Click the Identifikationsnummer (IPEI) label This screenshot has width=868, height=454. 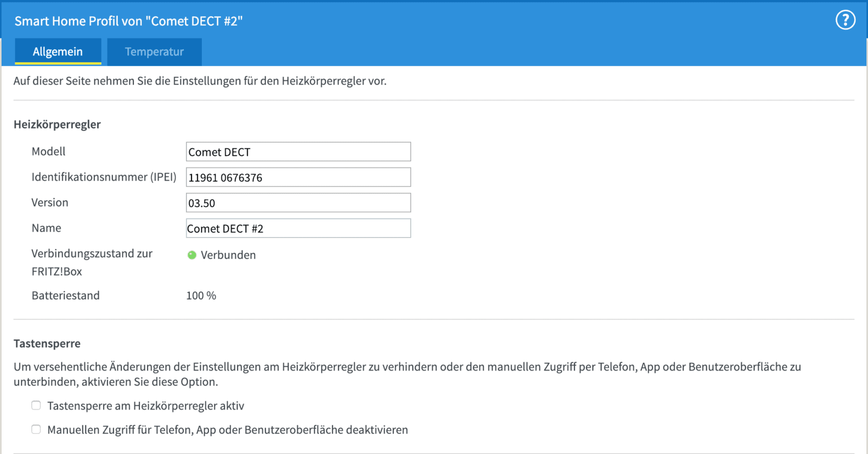click(x=104, y=177)
